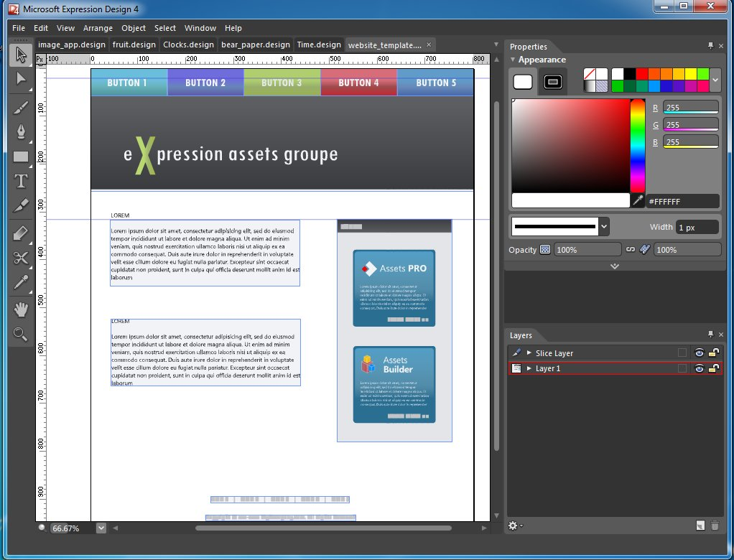Hide the Slice Layer with eye icon
The height and width of the screenshot is (560, 734).
pyautogui.click(x=698, y=353)
